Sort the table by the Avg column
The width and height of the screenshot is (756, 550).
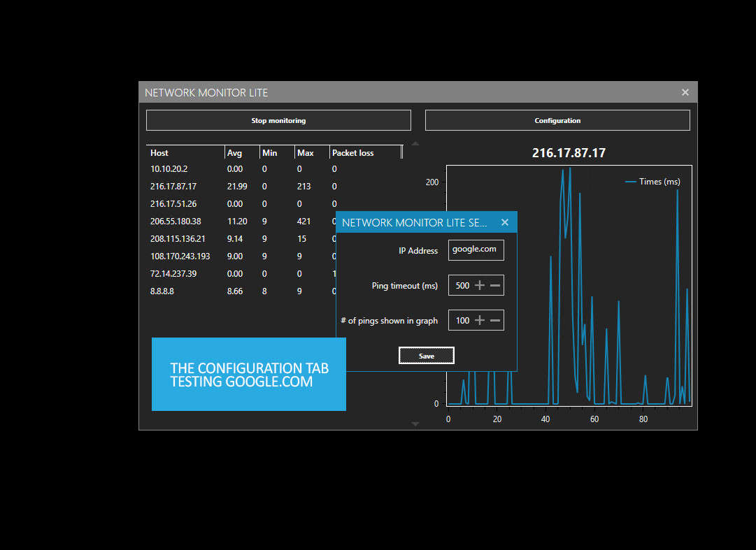[x=234, y=152]
